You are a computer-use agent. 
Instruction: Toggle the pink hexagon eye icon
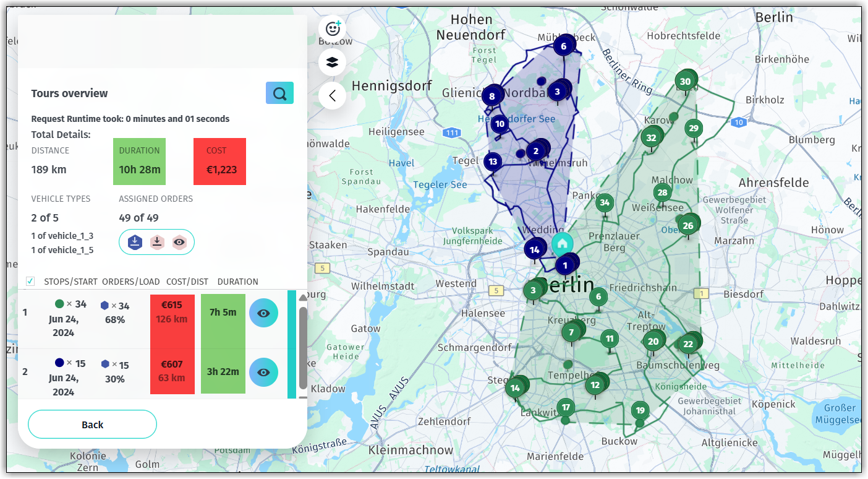click(179, 242)
